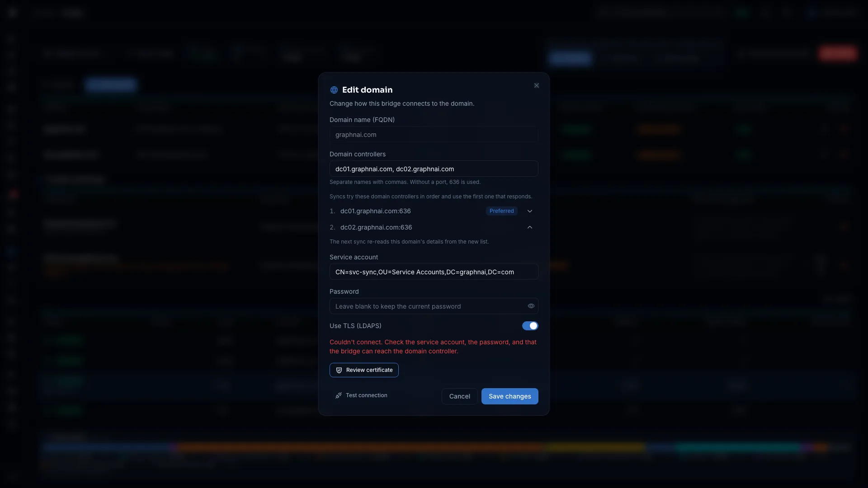Move dc01.graphnai.com down in the order
This screenshot has height=488, width=868.
(x=530, y=211)
